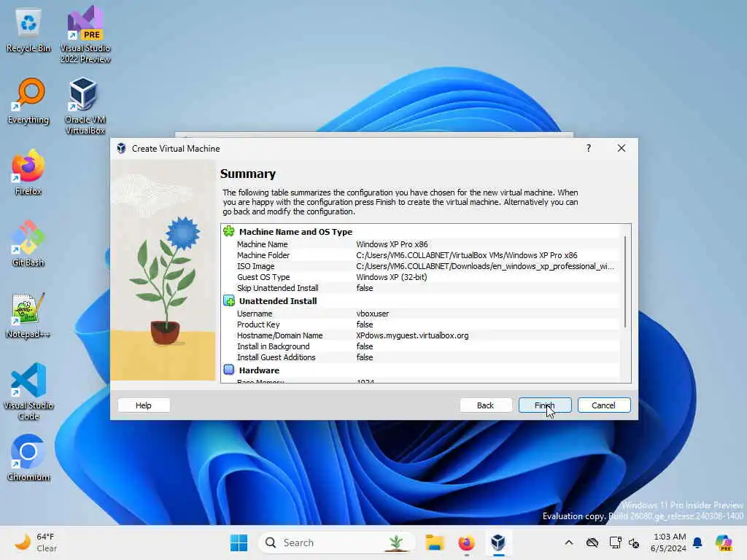This screenshot has height=560, width=747.
Task: Click the Machine Folder path value
Action: pyautogui.click(x=466, y=255)
